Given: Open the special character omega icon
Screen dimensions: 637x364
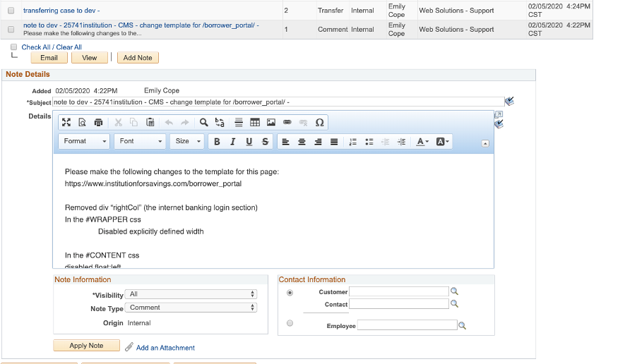Looking at the screenshot, I should click(x=319, y=122).
